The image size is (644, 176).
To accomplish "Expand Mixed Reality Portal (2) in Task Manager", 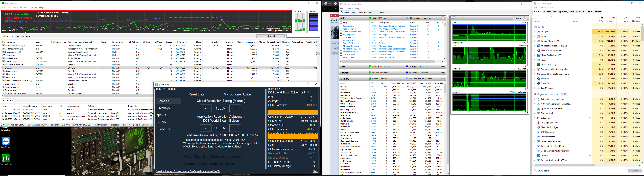I will click(x=535, y=55).
